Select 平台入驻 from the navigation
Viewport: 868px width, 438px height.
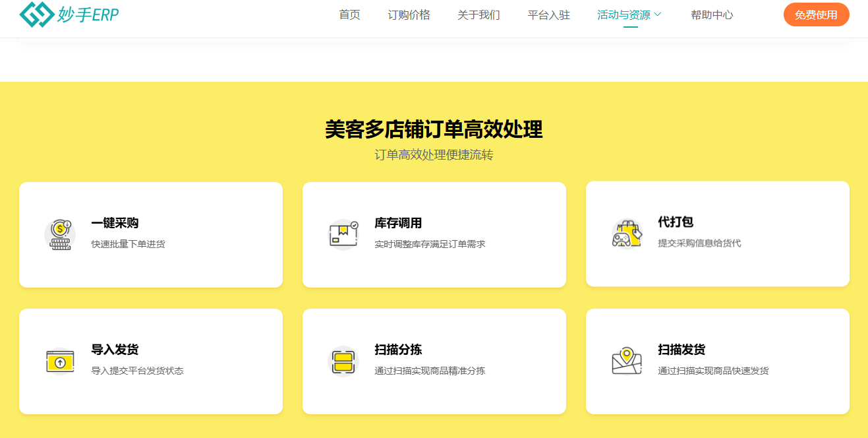point(548,15)
